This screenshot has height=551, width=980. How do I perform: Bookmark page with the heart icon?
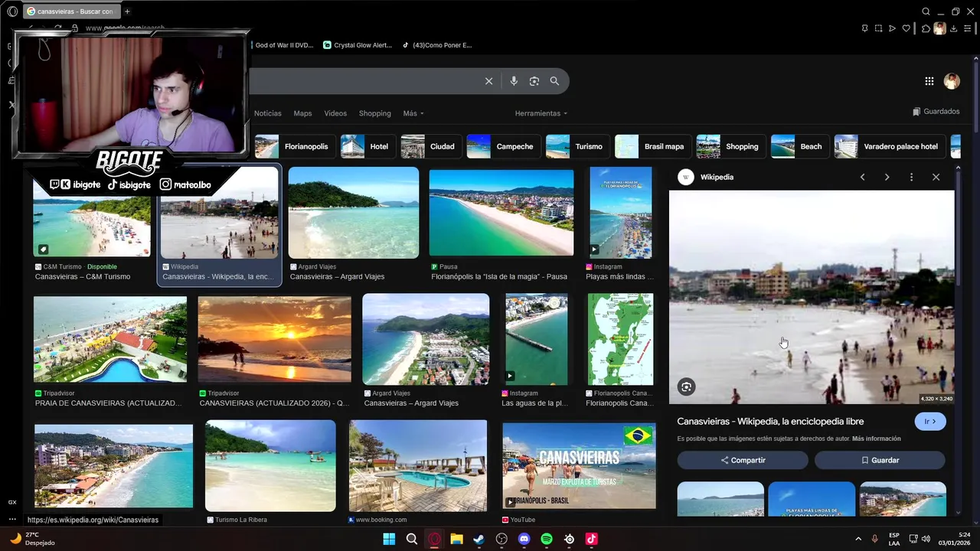tap(906, 28)
